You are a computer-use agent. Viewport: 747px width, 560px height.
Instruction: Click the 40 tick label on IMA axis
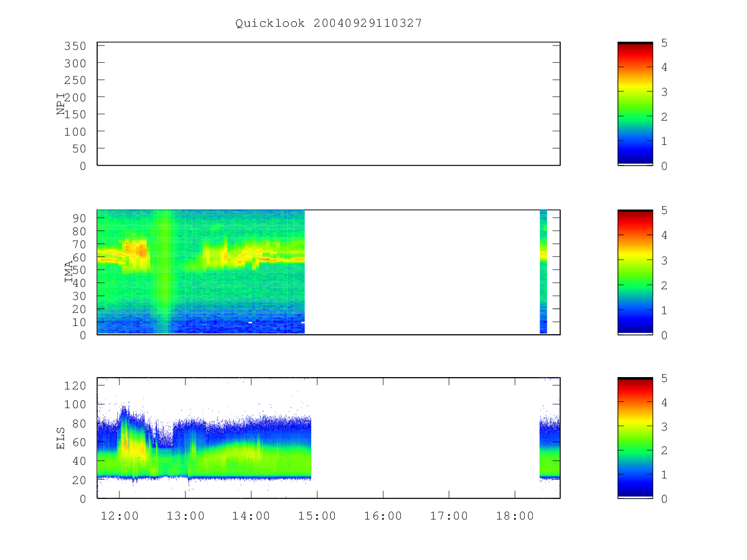coord(79,283)
